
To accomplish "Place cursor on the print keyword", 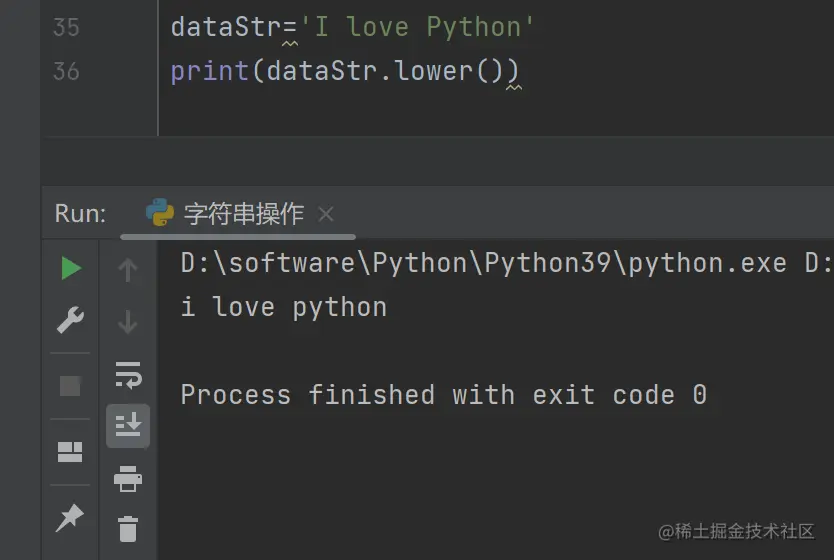I will 209,71.
